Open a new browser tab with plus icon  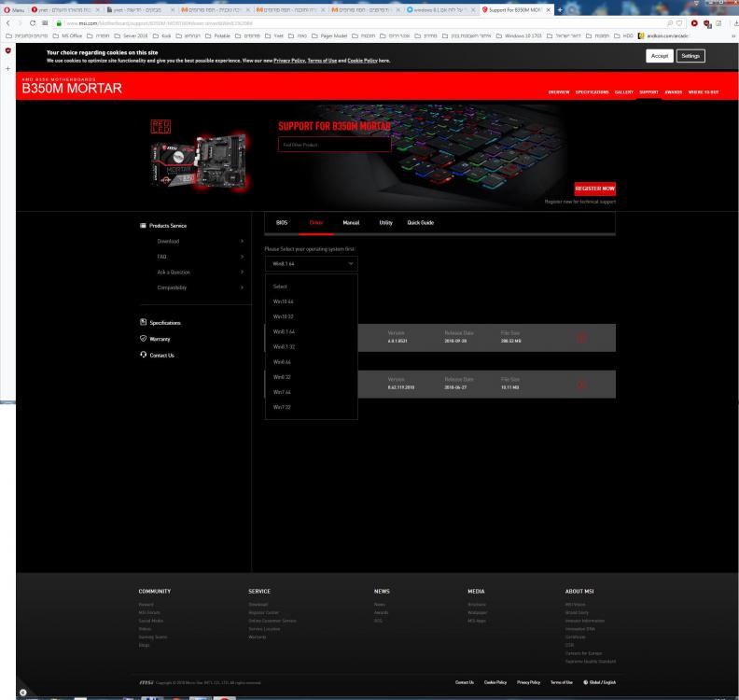tap(560, 9)
